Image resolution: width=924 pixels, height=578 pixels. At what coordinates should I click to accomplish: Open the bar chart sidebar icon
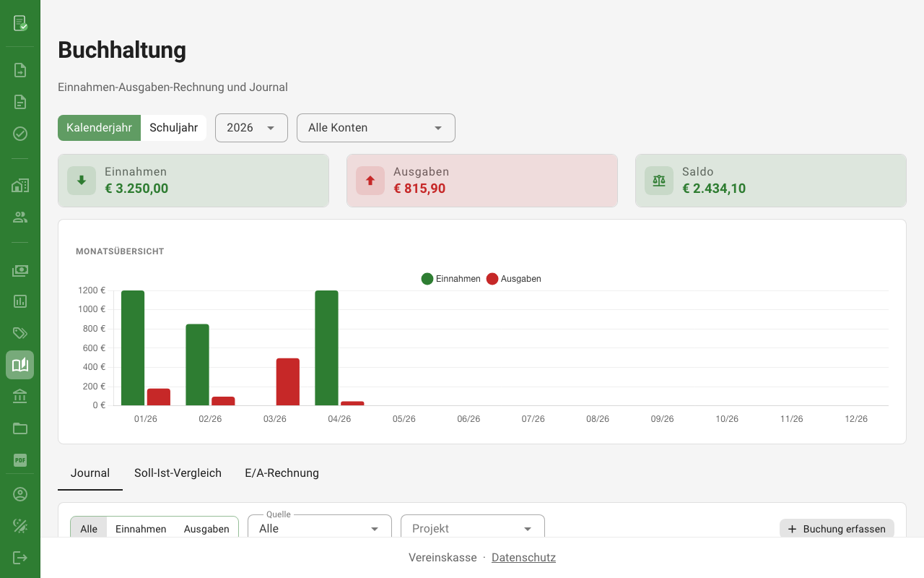(20, 301)
